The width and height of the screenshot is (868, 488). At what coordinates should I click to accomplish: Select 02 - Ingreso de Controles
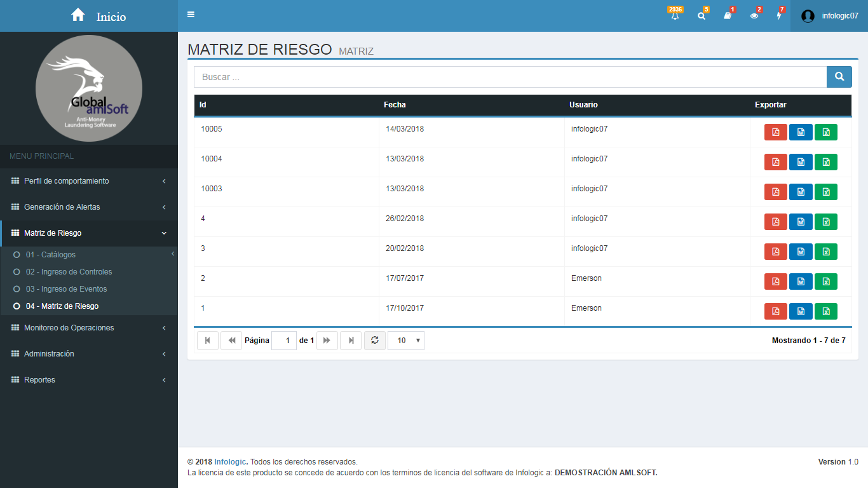[69, 272]
